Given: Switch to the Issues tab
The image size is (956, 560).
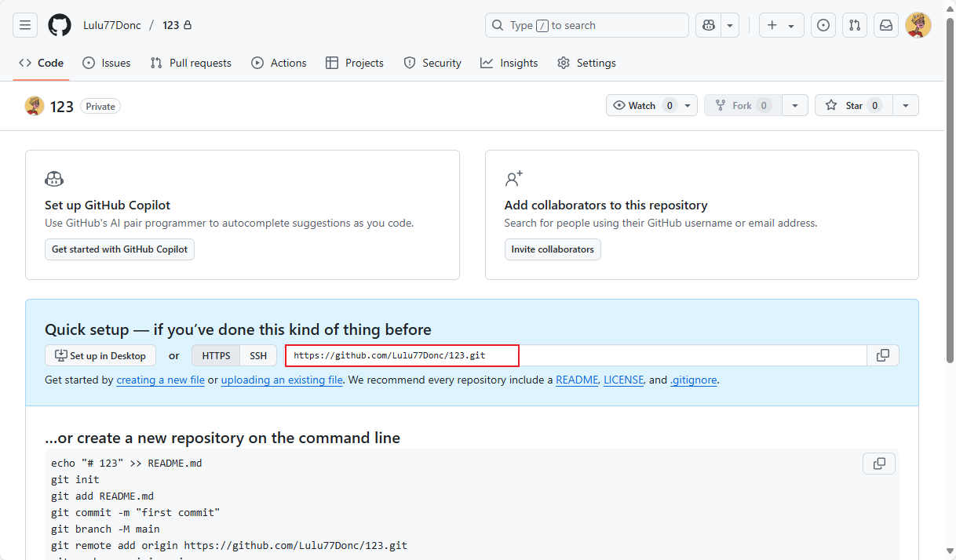Looking at the screenshot, I should click(107, 63).
